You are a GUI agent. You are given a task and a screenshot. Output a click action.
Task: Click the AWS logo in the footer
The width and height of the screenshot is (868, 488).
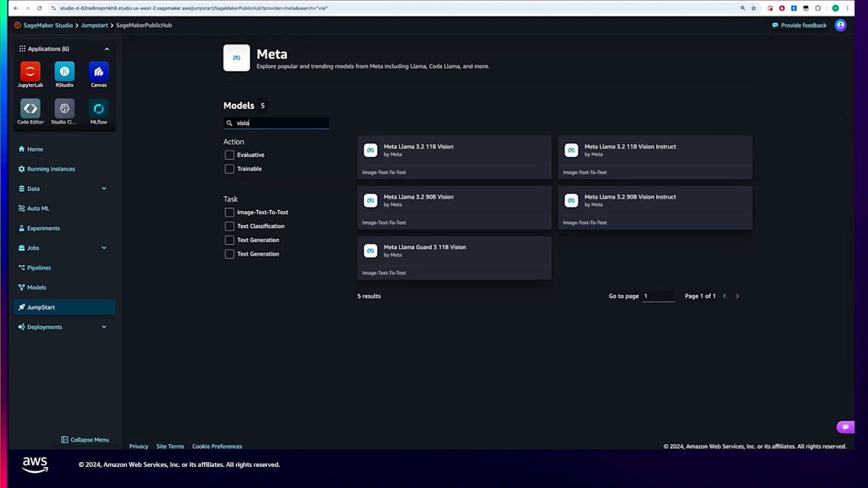(35, 465)
